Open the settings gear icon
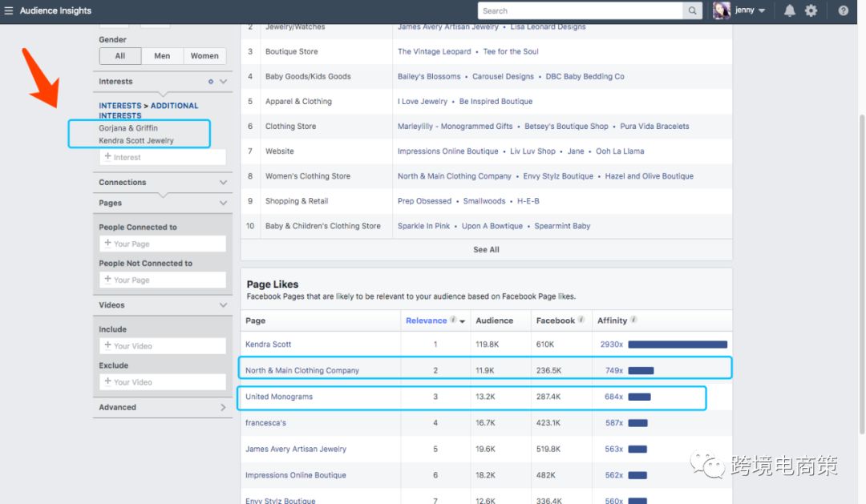 coord(811,10)
